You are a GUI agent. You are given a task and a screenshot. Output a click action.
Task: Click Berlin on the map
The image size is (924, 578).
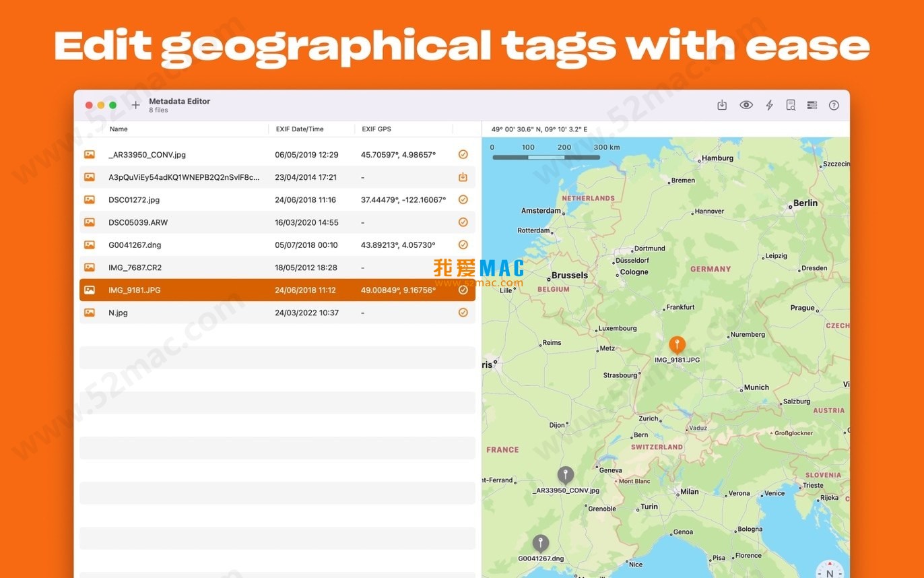point(805,203)
